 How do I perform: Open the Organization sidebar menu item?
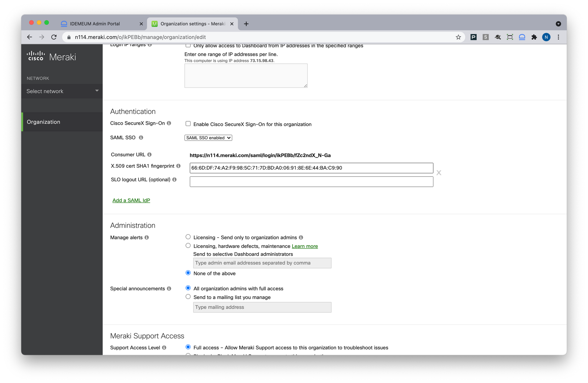click(x=62, y=122)
